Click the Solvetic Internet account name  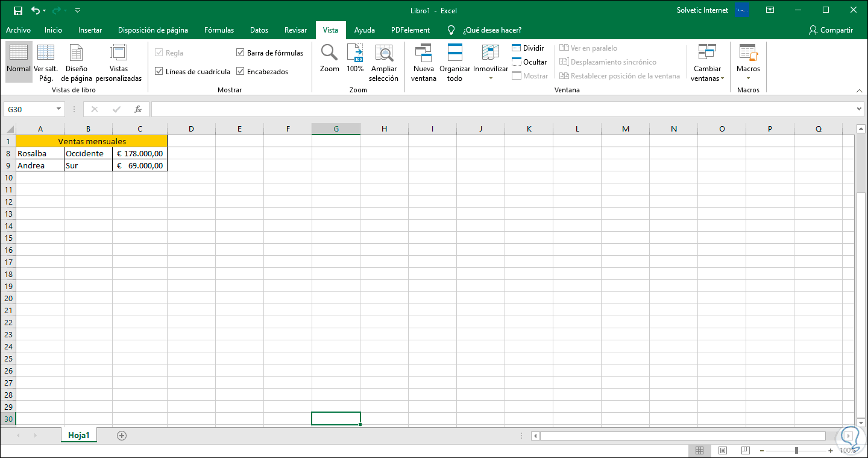pyautogui.click(x=702, y=10)
